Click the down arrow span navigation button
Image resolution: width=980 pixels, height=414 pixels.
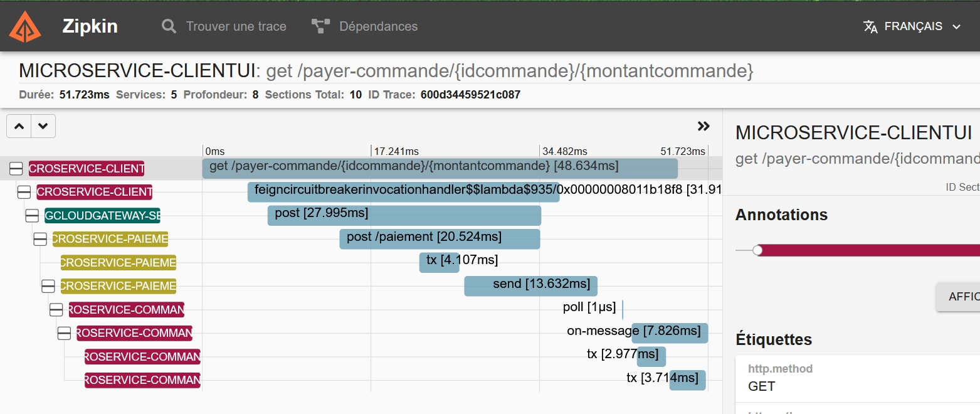click(x=43, y=126)
